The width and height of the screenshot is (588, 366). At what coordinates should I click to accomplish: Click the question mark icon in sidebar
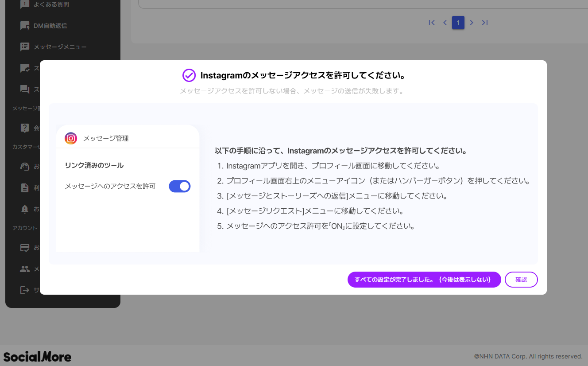pos(25,128)
